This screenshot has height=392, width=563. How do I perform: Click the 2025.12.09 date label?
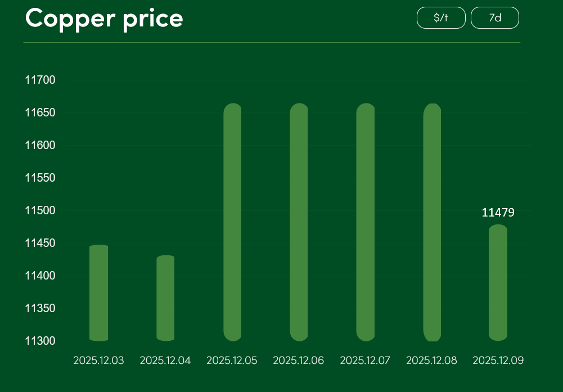(498, 361)
